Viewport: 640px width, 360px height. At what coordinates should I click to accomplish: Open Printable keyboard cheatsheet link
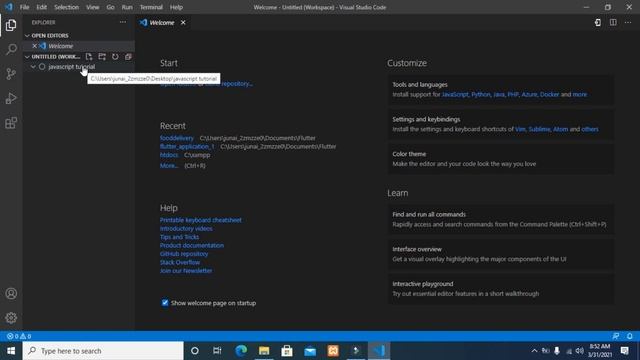[x=200, y=220]
